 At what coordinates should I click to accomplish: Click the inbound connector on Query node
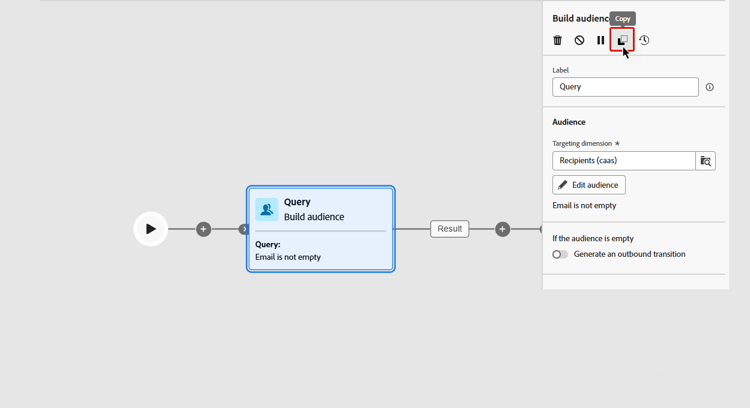coord(243,229)
